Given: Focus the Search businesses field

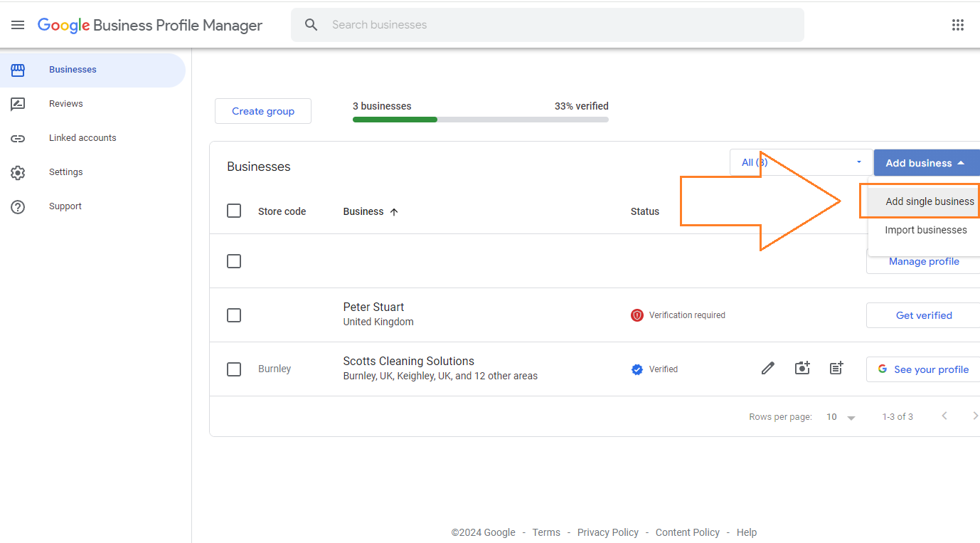Looking at the screenshot, I should 548,25.
